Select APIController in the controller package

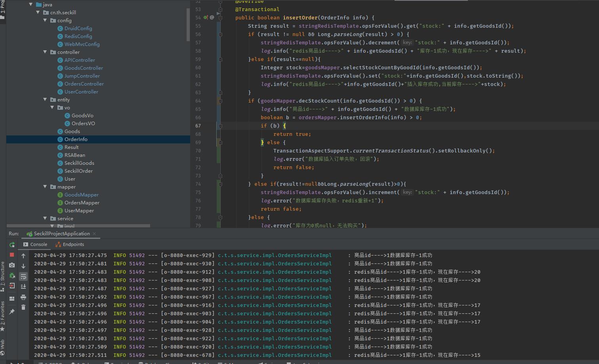pyautogui.click(x=80, y=60)
